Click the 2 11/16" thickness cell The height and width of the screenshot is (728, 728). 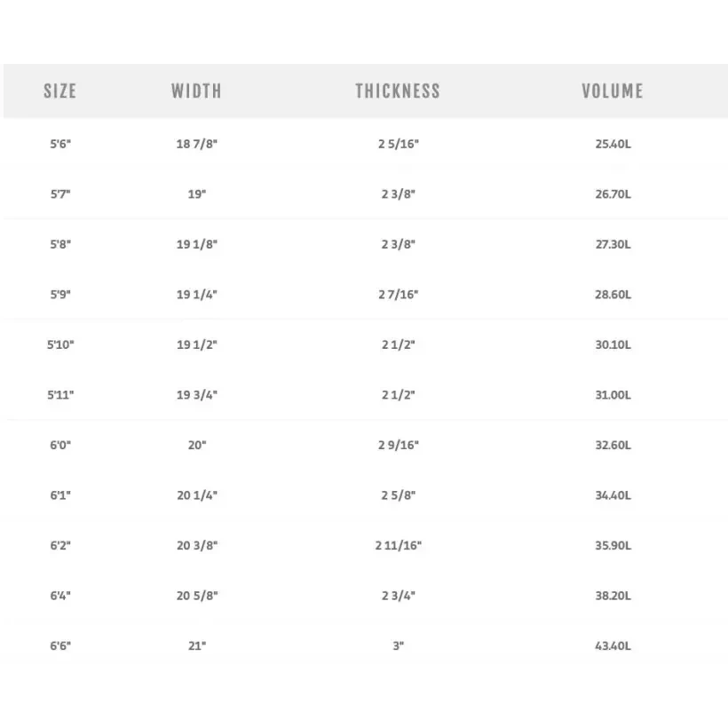point(398,545)
